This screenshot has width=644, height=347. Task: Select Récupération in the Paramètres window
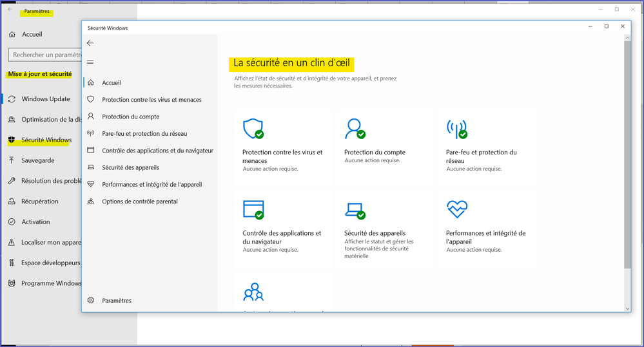click(41, 202)
